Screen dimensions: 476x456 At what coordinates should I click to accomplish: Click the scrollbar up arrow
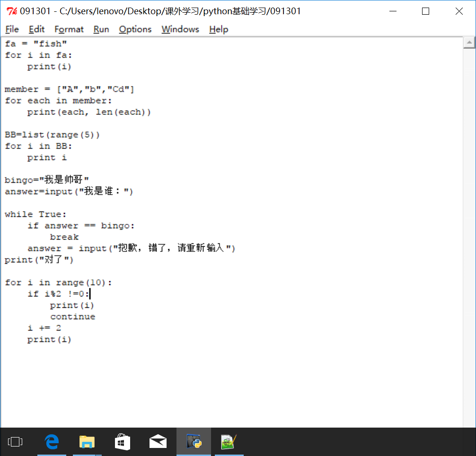[469, 43]
